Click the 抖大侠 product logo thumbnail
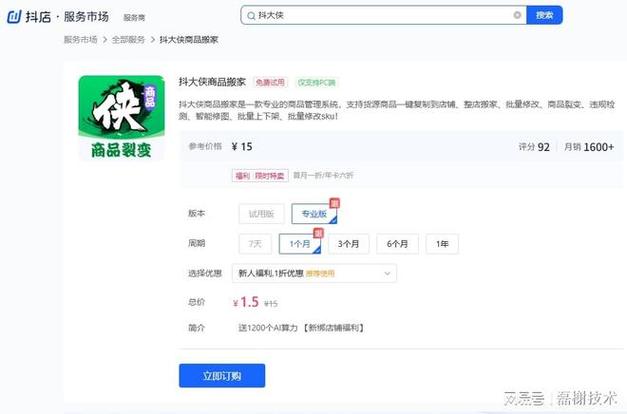This screenshot has width=627, height=414. coord(121,118)
